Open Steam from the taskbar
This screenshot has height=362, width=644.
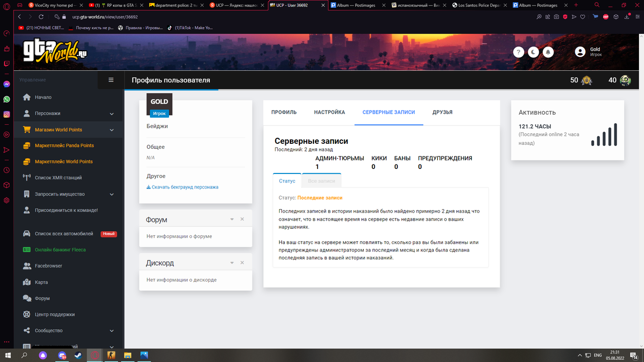77,355
